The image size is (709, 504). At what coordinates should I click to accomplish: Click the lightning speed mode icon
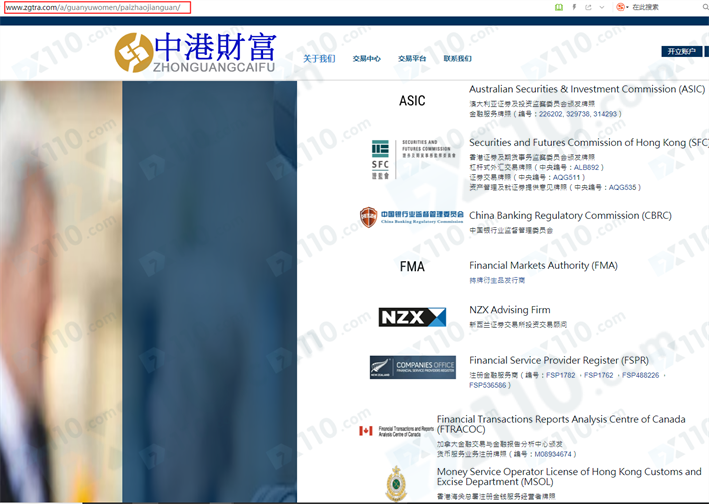[574, 7]
